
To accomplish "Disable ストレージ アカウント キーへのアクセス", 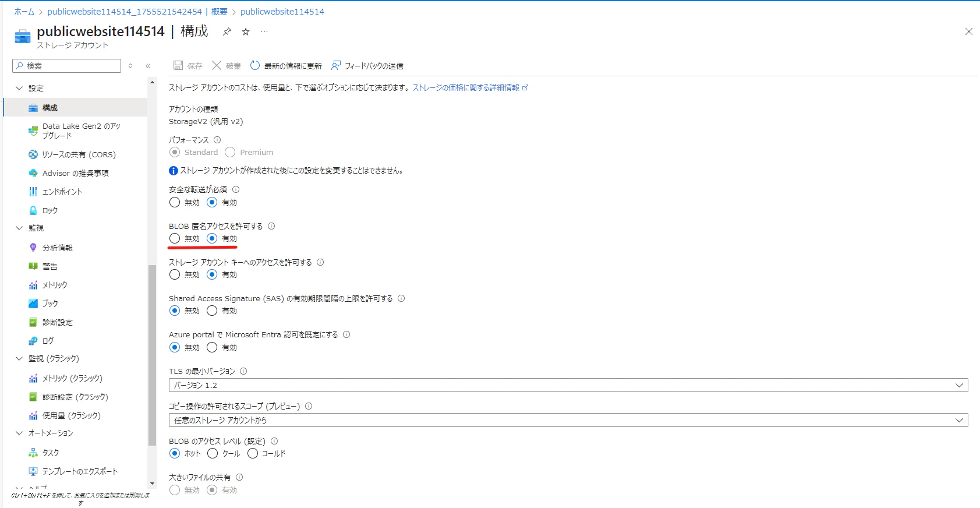I will [175, 274].
